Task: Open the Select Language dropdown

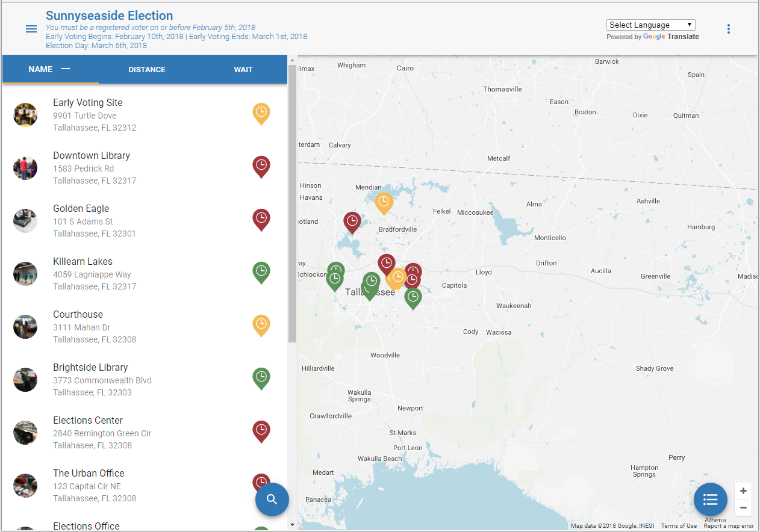Action: [651, 25]
